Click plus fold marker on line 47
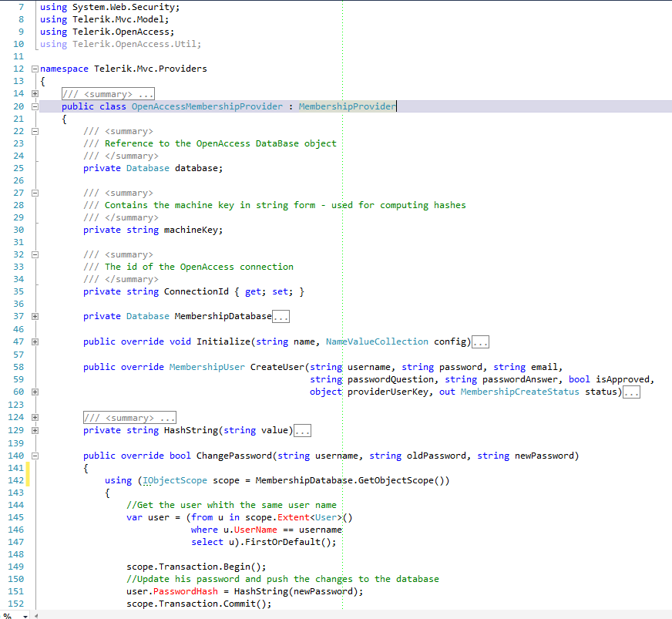 pyautogui.click(x=35, y=341)
